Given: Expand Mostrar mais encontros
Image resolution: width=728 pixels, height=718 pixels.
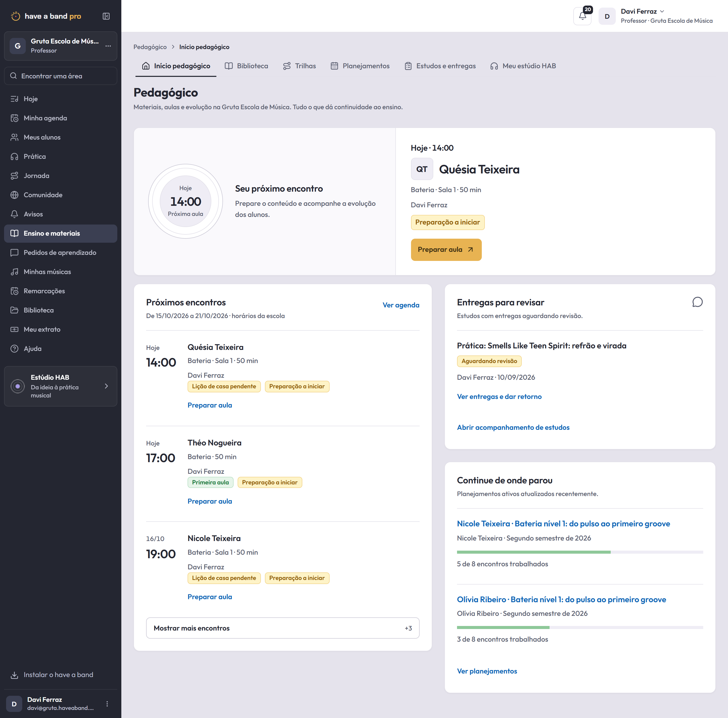Looking at the screenshot, I should coord(283,628).
